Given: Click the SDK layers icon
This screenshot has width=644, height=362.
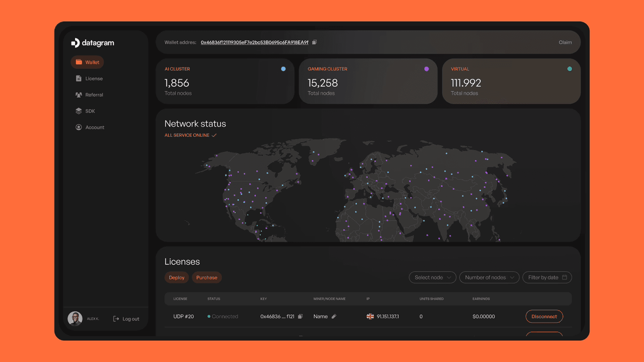Looking at the screenshot, I should 79,111.
